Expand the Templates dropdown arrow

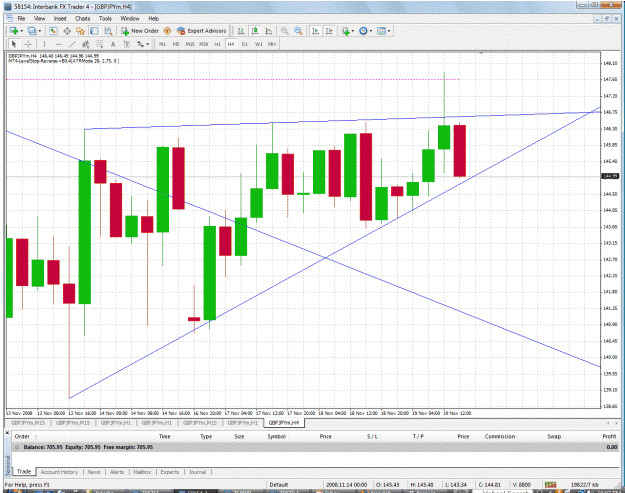[389, 31]
